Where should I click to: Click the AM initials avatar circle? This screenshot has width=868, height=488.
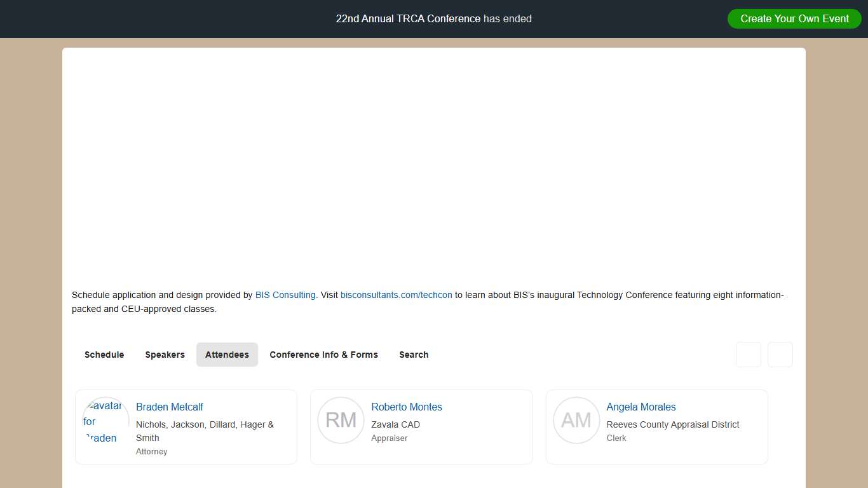click(576, 421)
